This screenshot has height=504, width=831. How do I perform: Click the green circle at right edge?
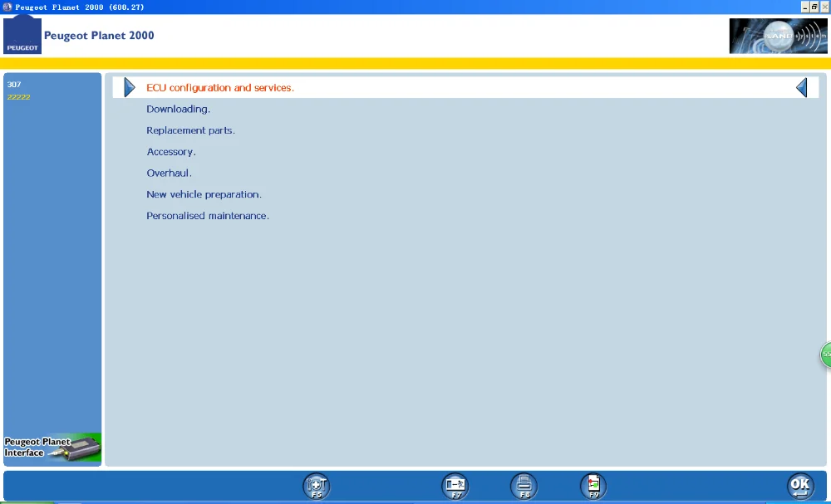pyautogui.click(x=826, y=355)
